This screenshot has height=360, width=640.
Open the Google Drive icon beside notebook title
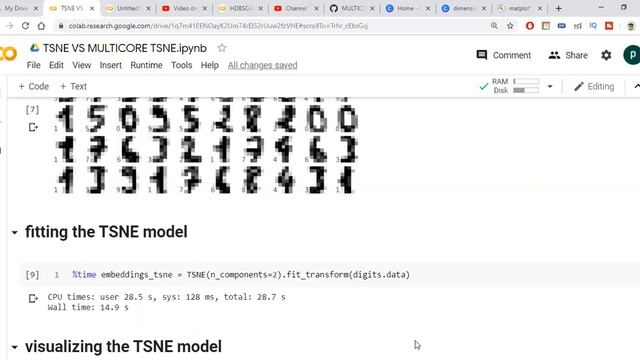pos(35,48)
